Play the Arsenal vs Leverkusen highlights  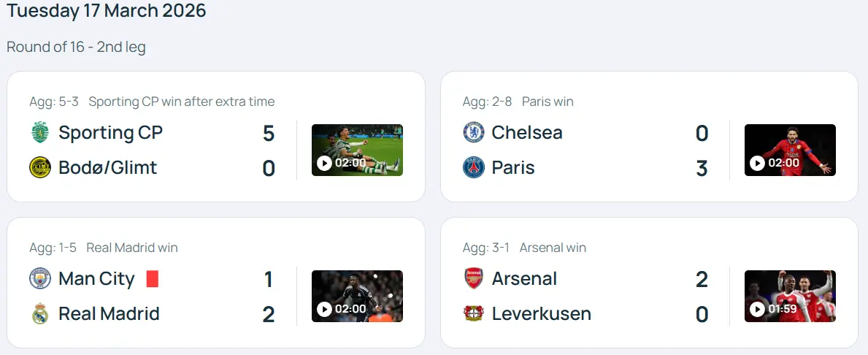[x=790, y=296]
